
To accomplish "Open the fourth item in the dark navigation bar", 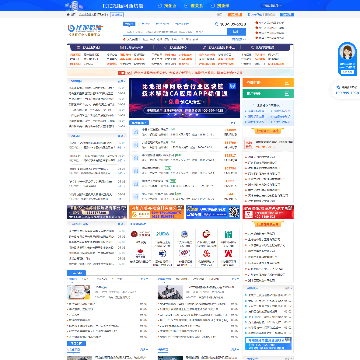I will tap(219, 47).
